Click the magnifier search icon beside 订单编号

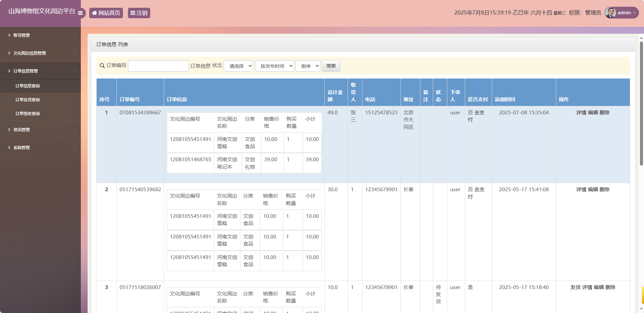[102, 66]
